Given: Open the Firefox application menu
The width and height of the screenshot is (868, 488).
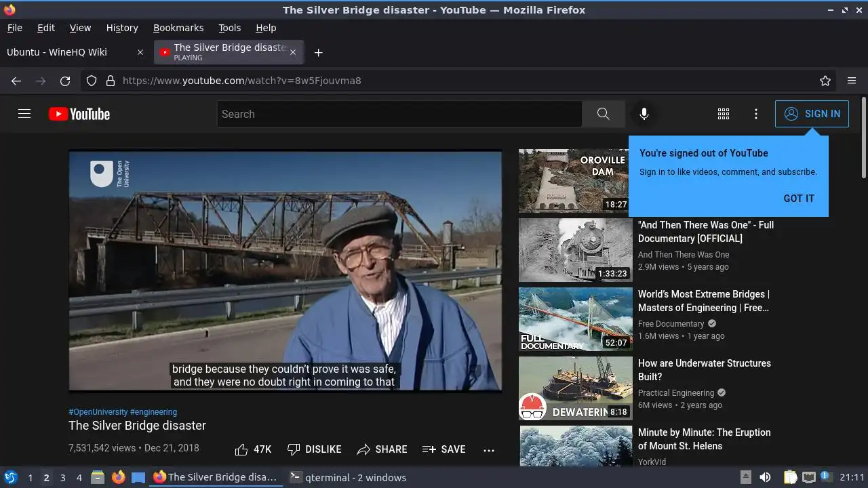Looking at the screenshot, I should click(852, 81).
